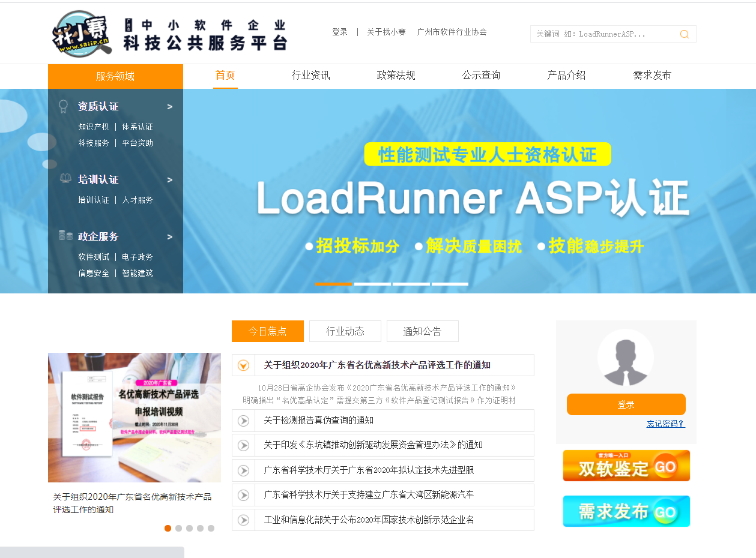
Task: Open the 培训认证 sub-link under training
Action: (94, 200)
